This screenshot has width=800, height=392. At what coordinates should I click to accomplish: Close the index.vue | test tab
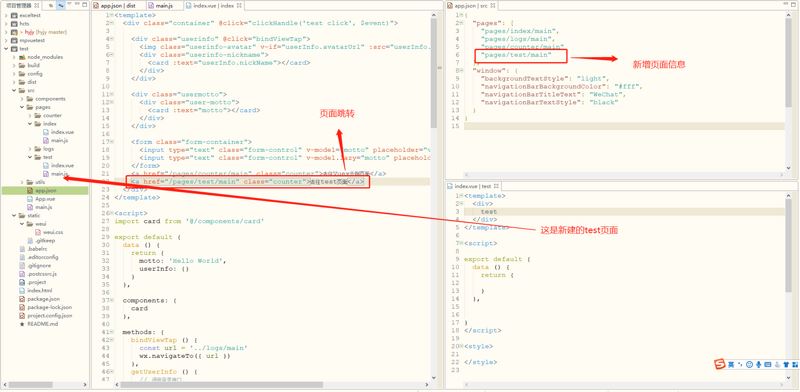(496, 186)
